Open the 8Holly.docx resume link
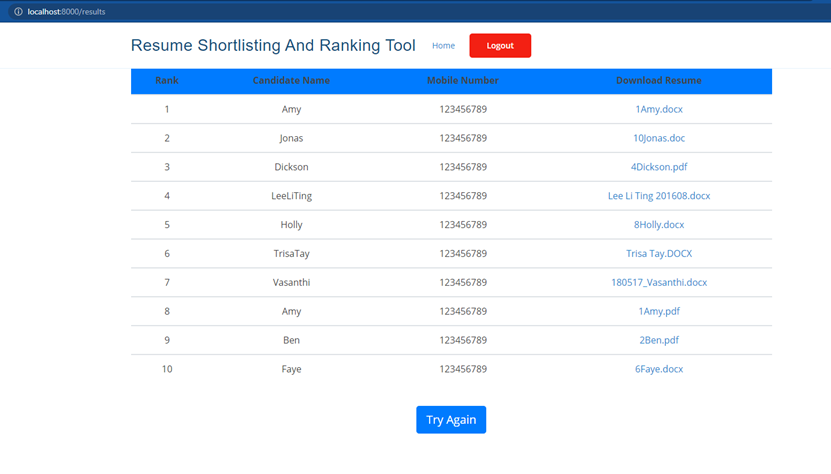The width and height of the screenshot is (831, 474). pyautogui.click(x=658, y=225)
